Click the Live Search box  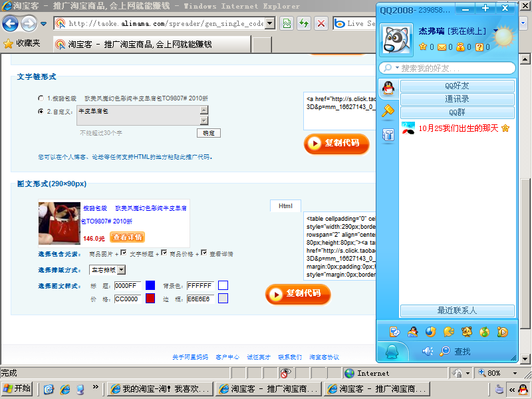click(x=354, y=23)
